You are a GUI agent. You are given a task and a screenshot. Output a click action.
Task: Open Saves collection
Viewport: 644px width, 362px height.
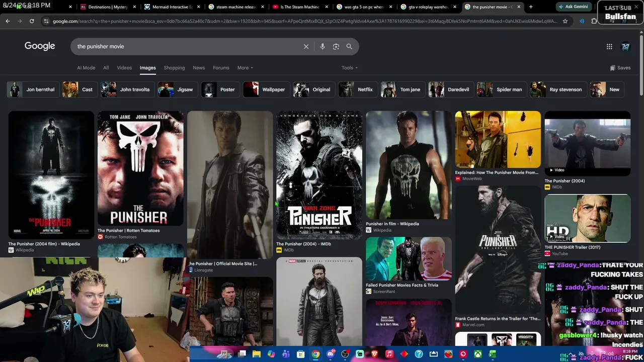[x=620, y=68]
